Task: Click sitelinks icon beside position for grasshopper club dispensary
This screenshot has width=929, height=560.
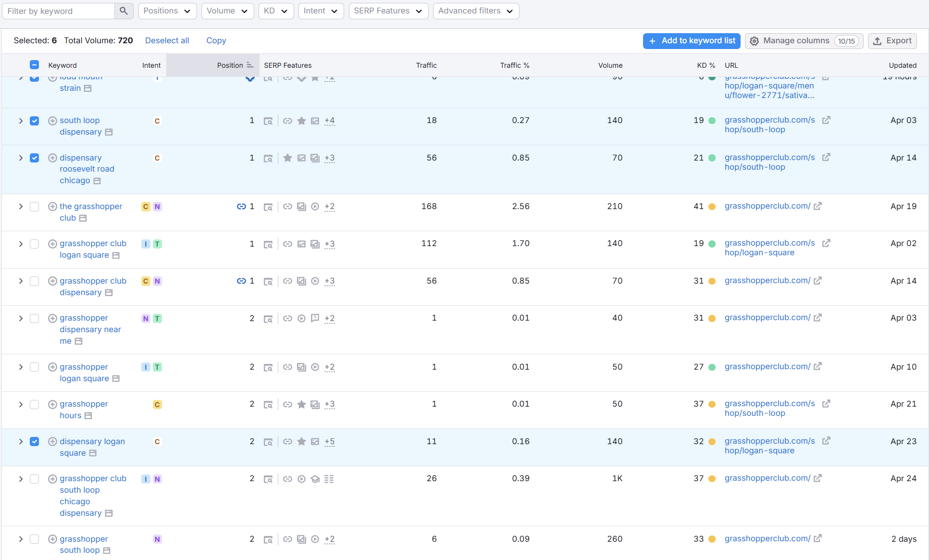Action: [241, 281]
